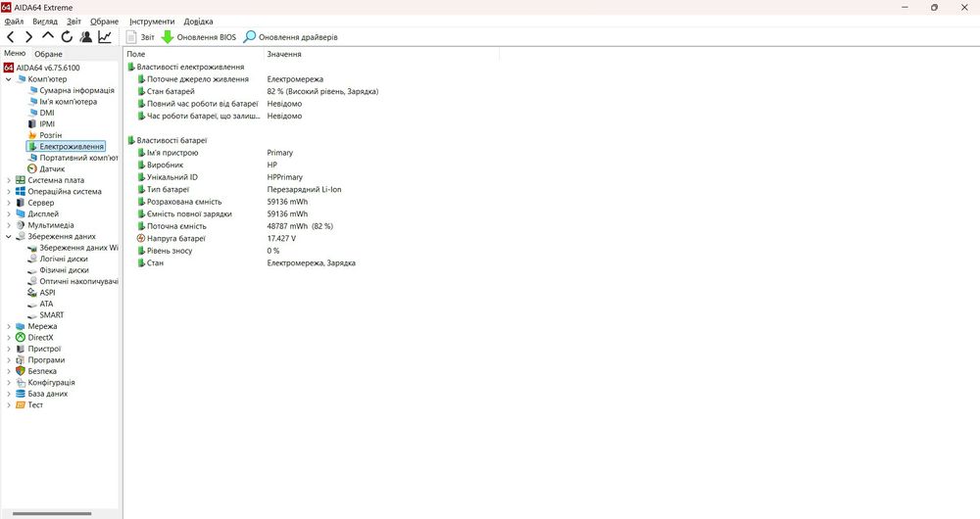Click the Back navigation arrow
Image resolution: width=980 pixels, height=519 pixels.
coord(11,37)
